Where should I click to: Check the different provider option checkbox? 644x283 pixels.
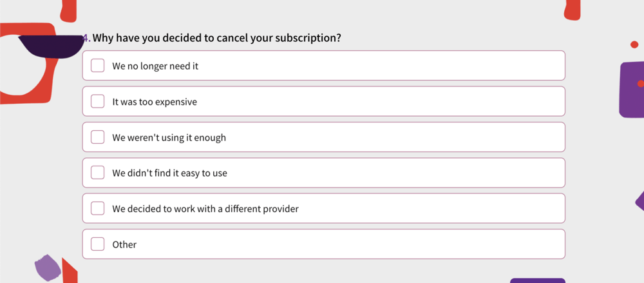(98, 209)
